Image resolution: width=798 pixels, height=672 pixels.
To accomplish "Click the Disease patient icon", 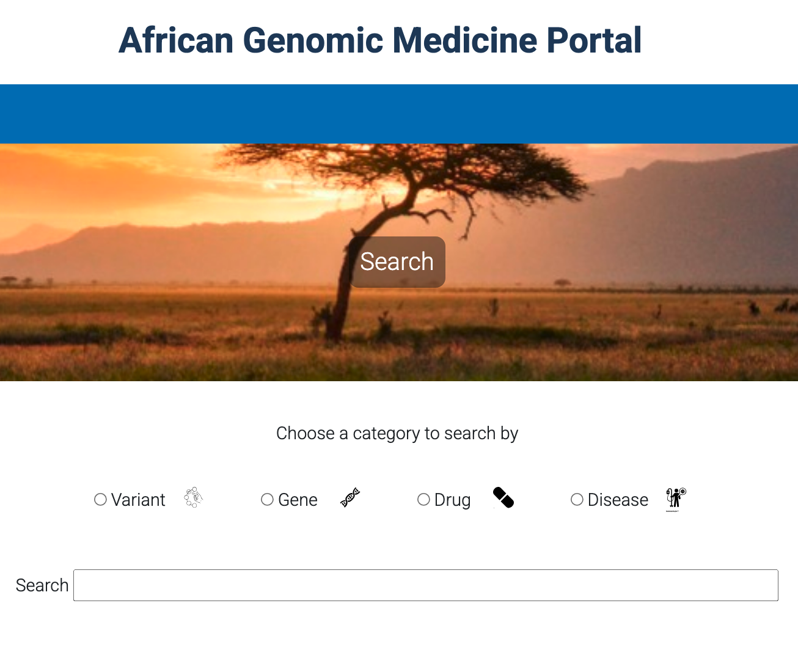I will pyautogui.click(x=676, y=499).
